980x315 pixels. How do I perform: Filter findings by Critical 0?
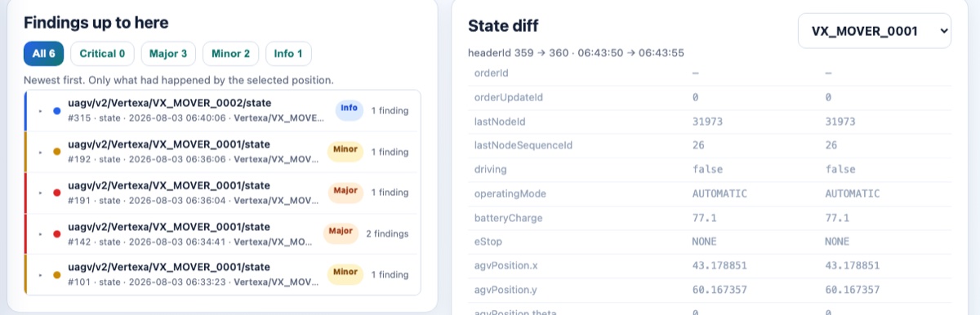pyautogui.click(x=103, y=54)
